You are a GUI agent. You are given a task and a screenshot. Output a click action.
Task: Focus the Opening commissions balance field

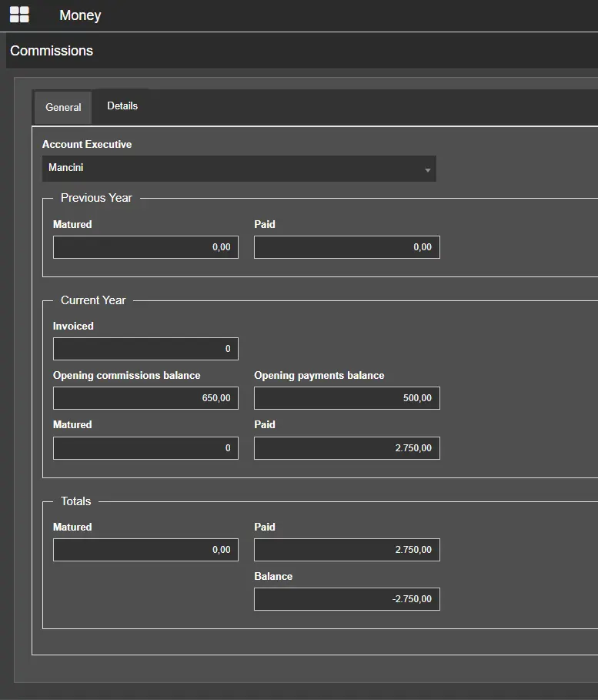pyautogui.click(x=145, y=398)
